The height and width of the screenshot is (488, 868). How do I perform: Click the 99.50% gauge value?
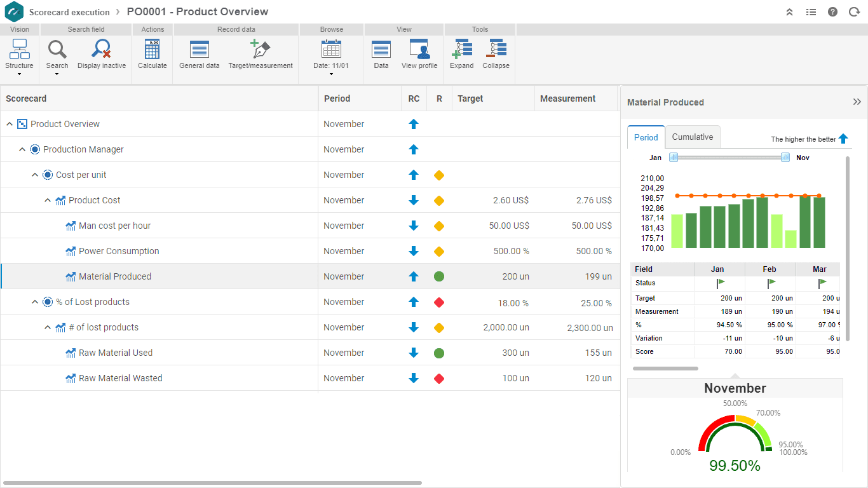[x=735, y=466]
